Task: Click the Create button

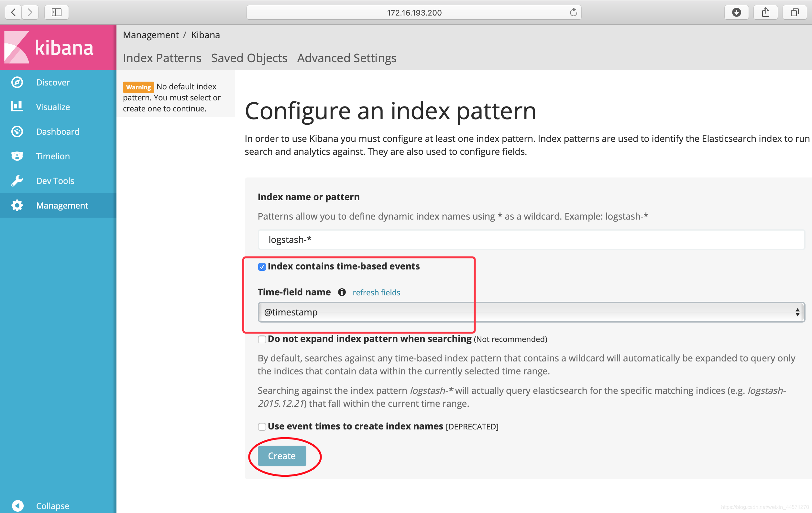Action: coord(281,456)
